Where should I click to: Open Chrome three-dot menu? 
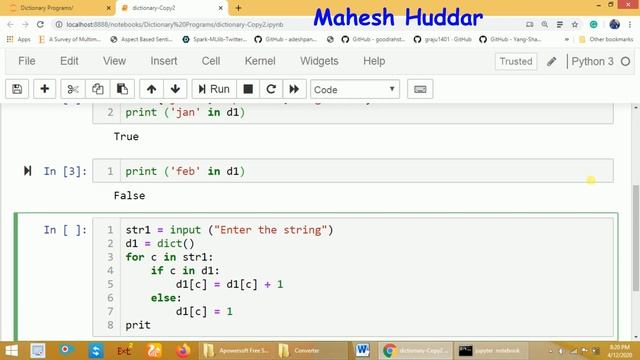pos(630,24)
